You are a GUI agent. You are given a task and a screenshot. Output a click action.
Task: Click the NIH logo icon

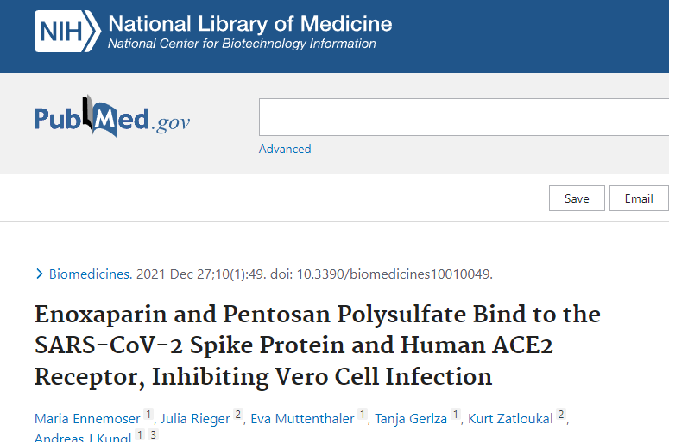tap(67, 31)
